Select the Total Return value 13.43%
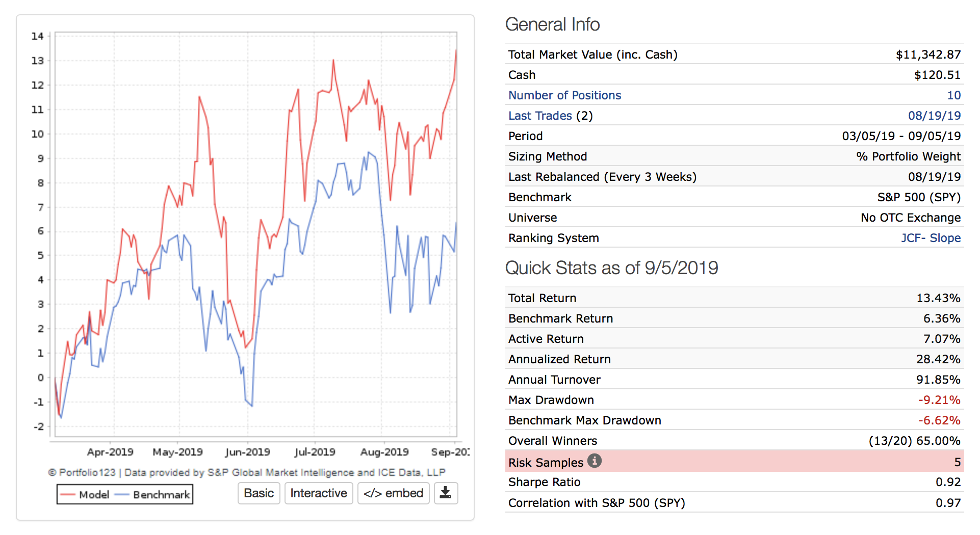 point(938,298)
